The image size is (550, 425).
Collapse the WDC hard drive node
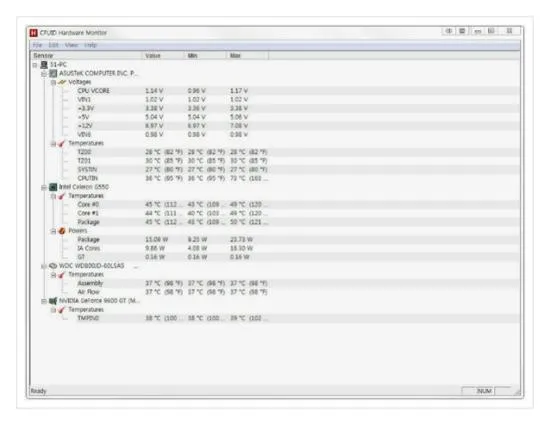44,267
